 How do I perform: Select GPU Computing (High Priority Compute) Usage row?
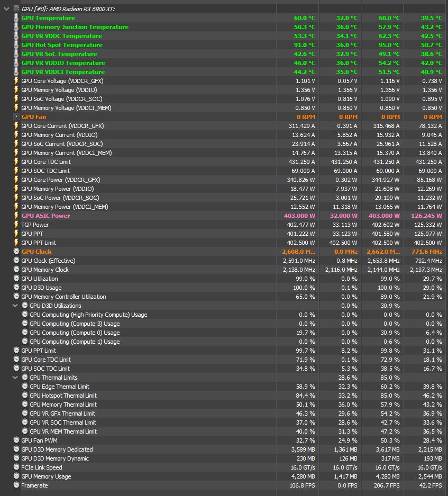88,315
